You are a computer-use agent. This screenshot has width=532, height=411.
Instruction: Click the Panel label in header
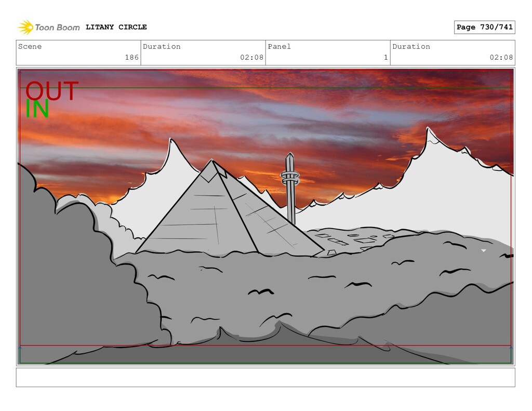(x=279, y=46)
